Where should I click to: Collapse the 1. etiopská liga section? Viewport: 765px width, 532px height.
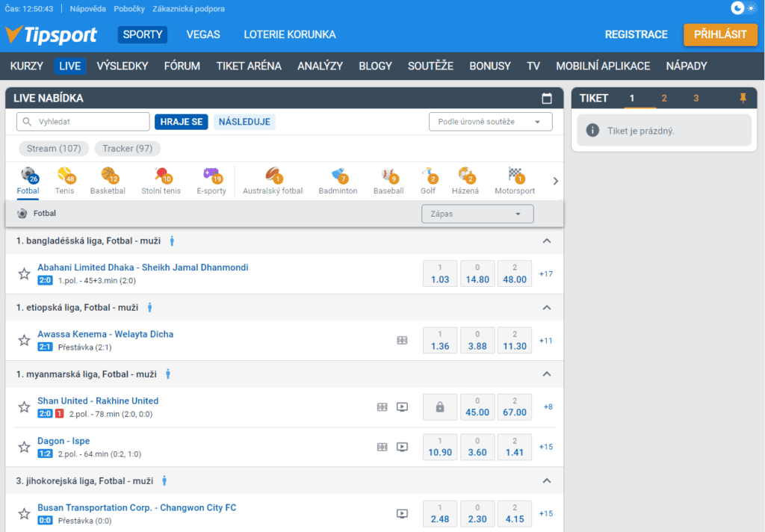[x=547, y=308]
